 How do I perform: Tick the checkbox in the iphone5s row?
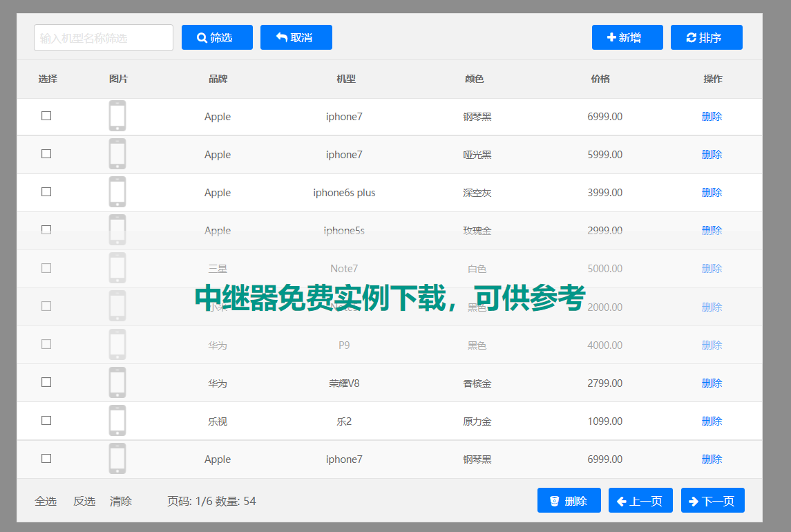[x=46, y=229]
